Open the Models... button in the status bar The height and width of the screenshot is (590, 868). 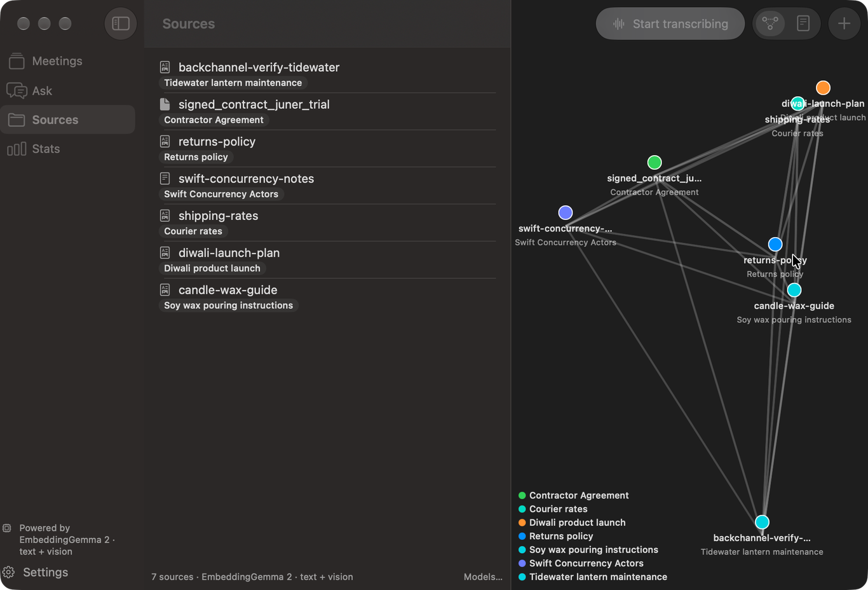(x=483, y=577)
